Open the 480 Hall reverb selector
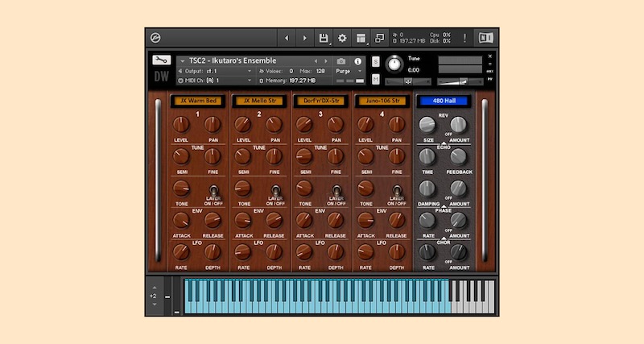Image resolution: width=644 pixels, height=344 pixels. (444, 101)
